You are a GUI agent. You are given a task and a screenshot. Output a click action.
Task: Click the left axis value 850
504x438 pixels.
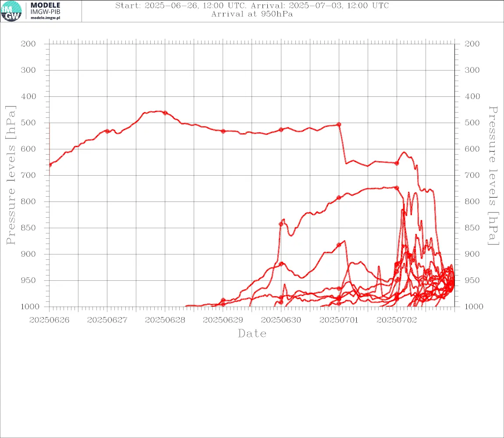[x=28, y=228]
